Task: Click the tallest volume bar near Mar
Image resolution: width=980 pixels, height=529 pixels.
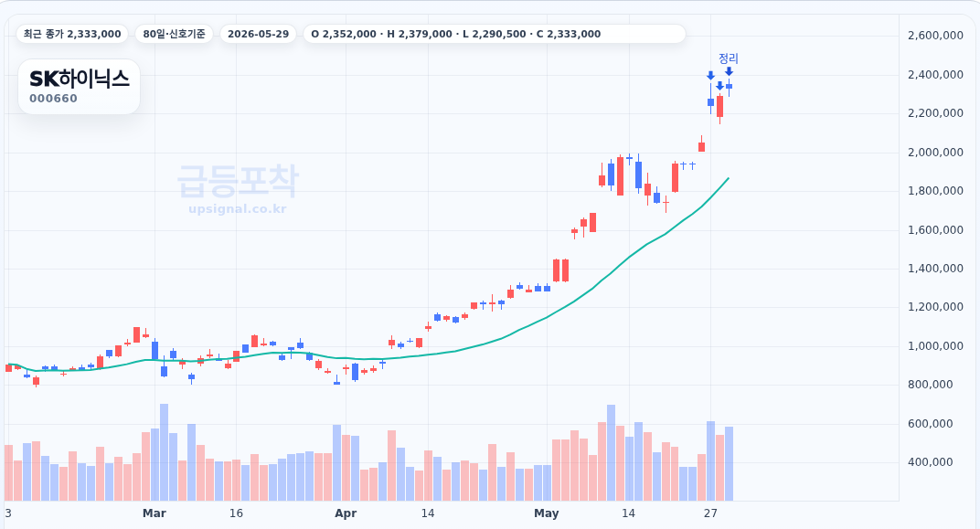Action: click(x=164, y=452)
